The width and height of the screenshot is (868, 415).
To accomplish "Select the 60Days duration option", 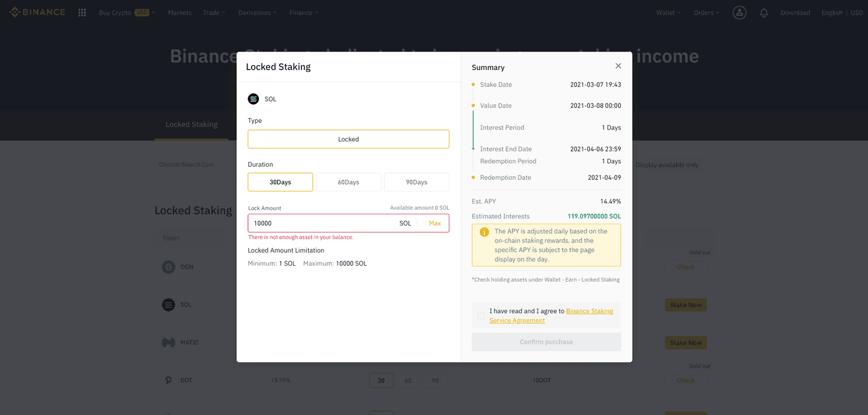I will (348, 182).
